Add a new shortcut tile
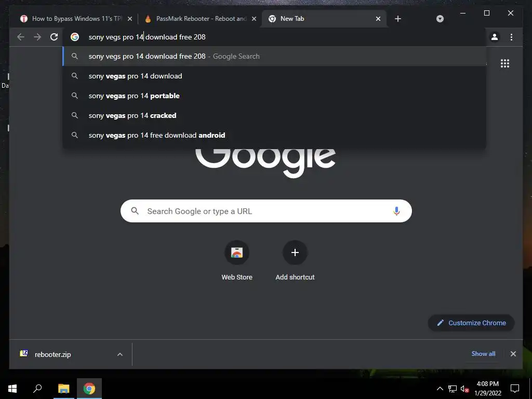The width and height of the screenshot is (532, 399). coord(295,261)
